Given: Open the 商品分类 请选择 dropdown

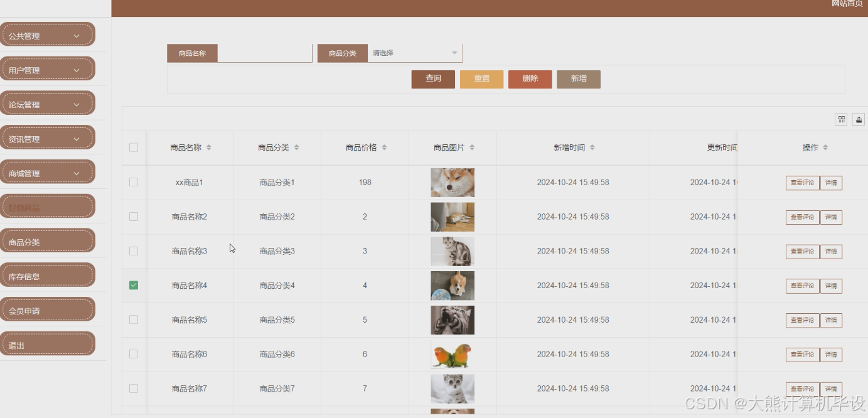Looking at the screenshot, I should 415,53.
